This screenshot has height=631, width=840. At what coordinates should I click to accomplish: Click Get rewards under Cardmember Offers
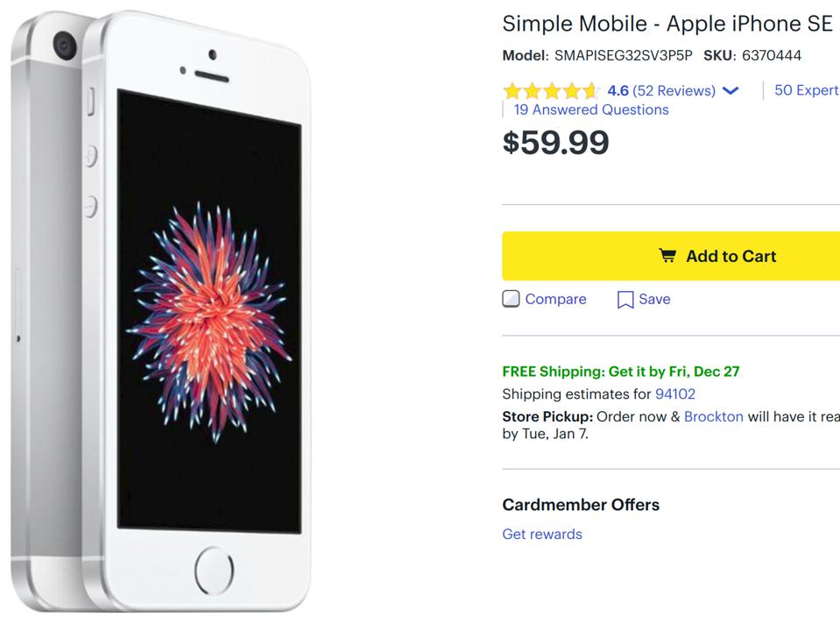541,534
